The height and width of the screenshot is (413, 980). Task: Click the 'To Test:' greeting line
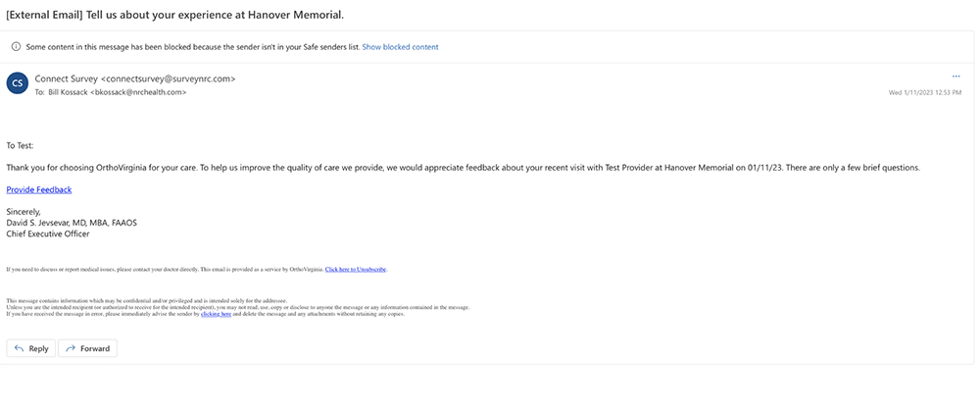pos(20,146)
